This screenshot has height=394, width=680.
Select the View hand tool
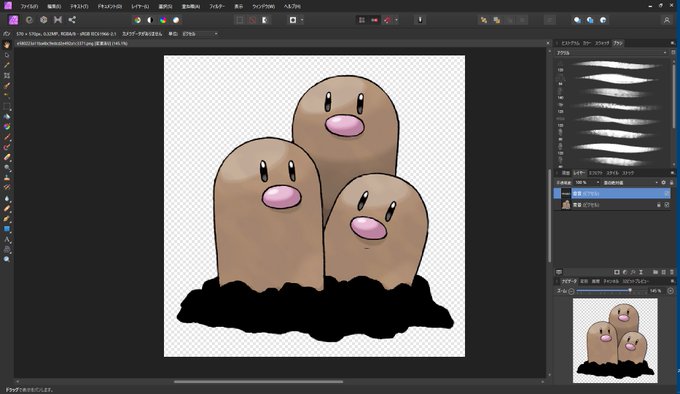click(x=7, y=45)
